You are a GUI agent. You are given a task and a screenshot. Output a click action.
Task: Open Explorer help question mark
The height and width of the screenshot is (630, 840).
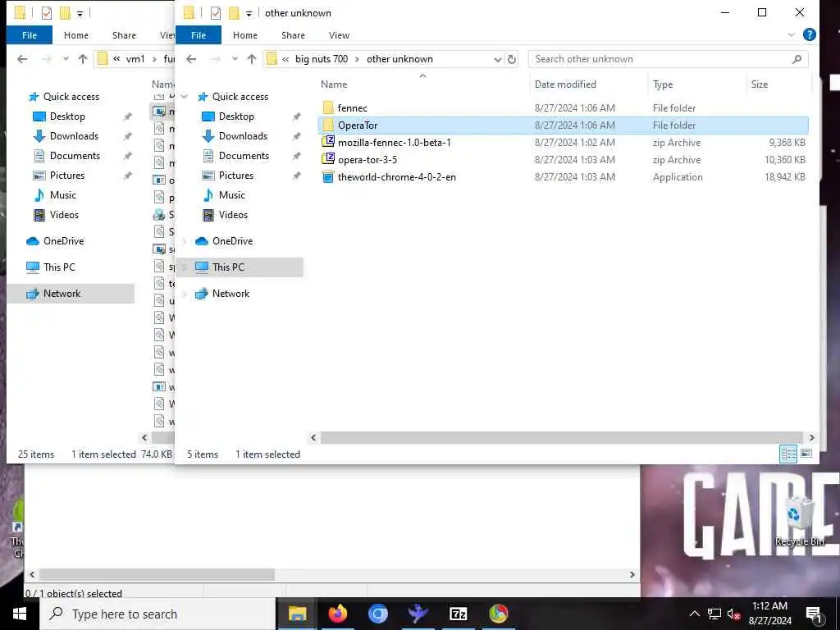tap(810, 34)
